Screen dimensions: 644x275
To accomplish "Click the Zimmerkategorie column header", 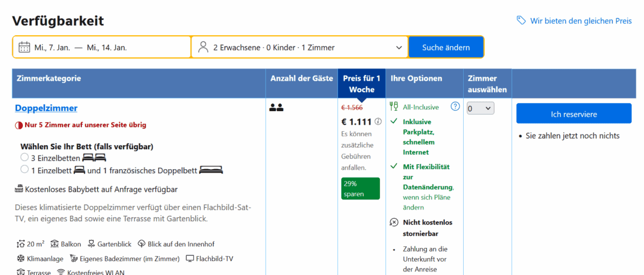I will 49,78.
